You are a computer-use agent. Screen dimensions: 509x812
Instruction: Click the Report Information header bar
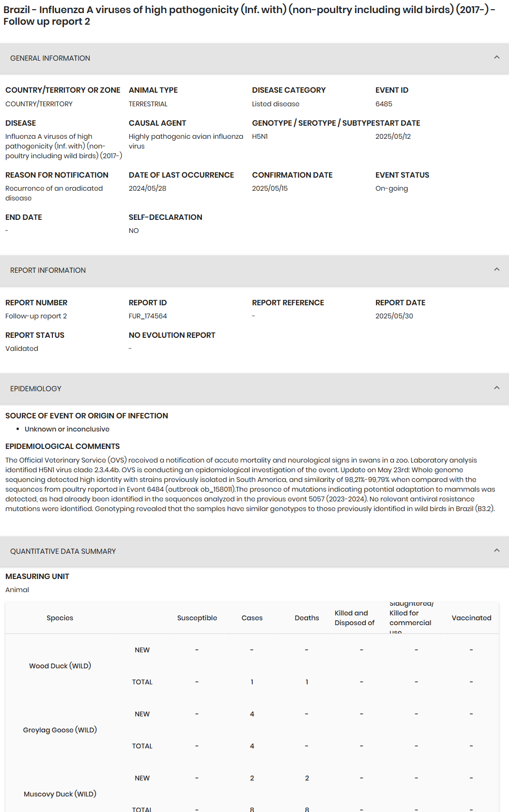click(x=254, y=270)
